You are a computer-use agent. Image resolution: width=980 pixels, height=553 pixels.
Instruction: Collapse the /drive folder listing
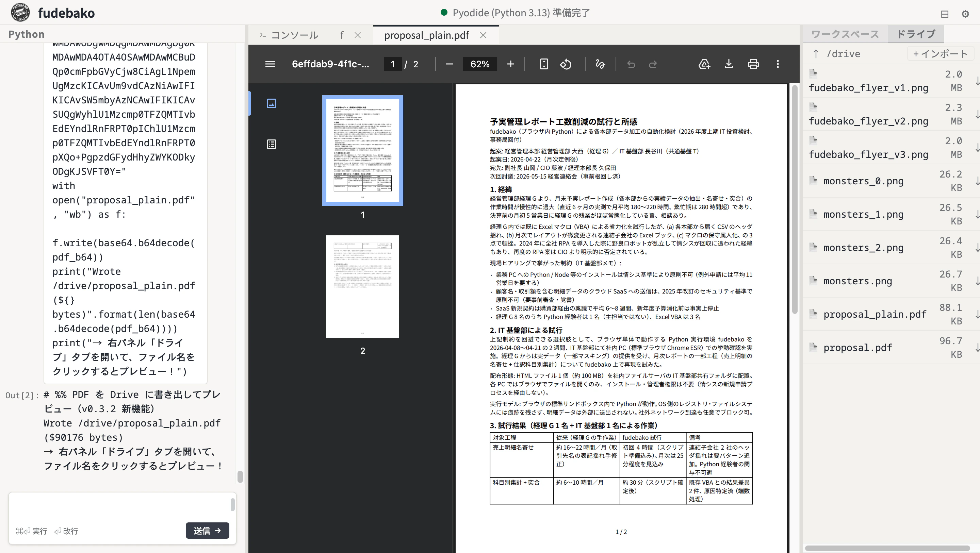point(815,54)
